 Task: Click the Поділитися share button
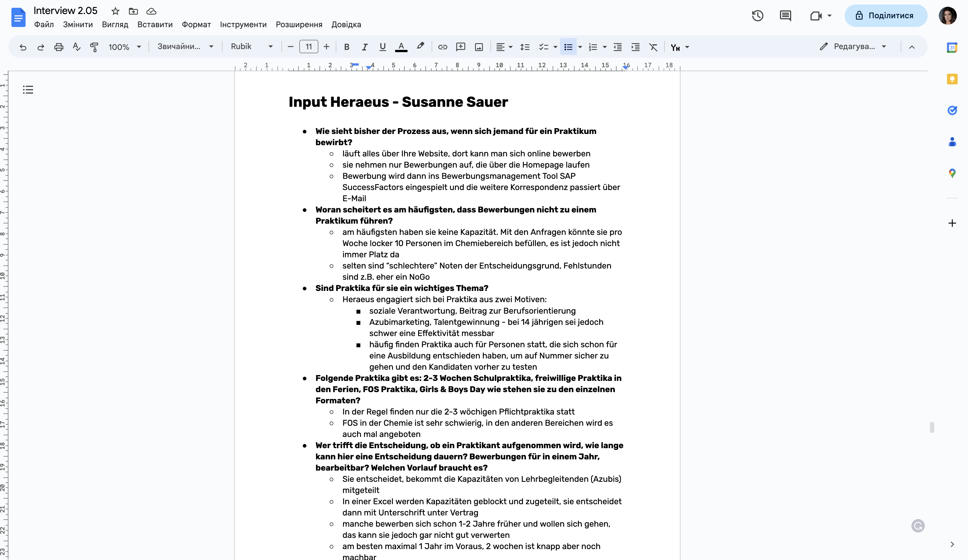(x=886, y=16)
